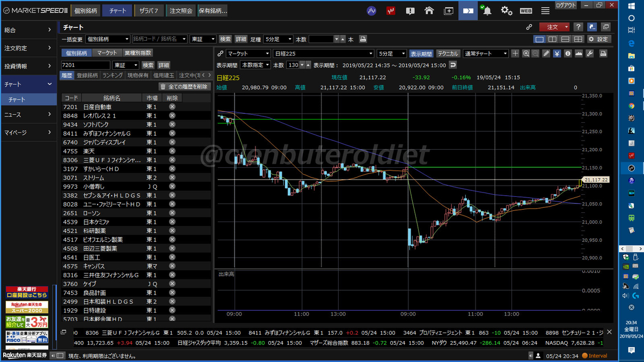Open the Windows Start button
Screen dimensions: 644x362
pos(632,5)
